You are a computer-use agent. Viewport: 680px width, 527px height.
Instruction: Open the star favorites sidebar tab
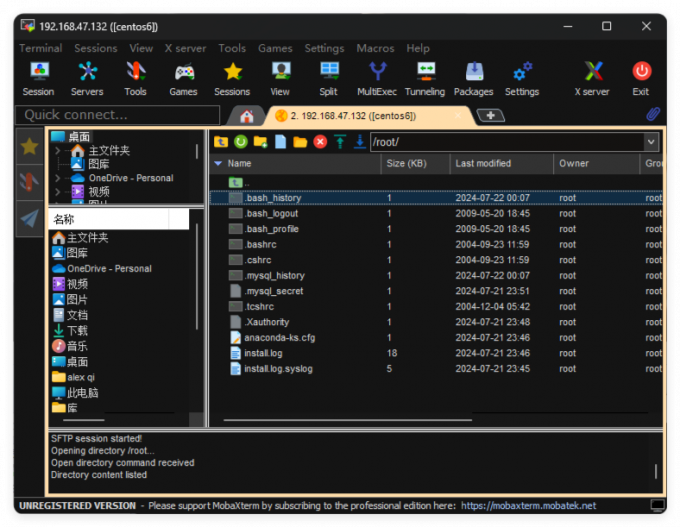click(x=29, y=146)
